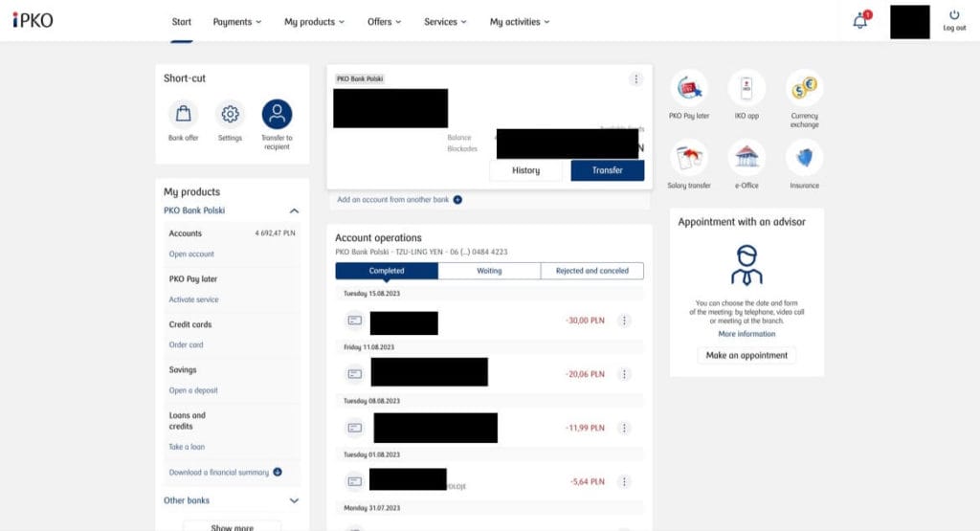The image size is (980, 531).
Task: Click Make an appointment button
Action: point(746,356)
